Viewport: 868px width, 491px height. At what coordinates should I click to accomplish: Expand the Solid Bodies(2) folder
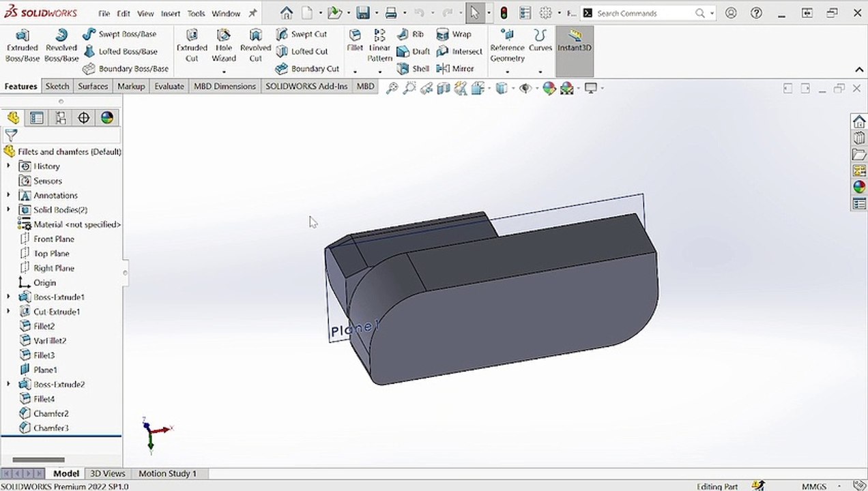(x=8, y=210)
